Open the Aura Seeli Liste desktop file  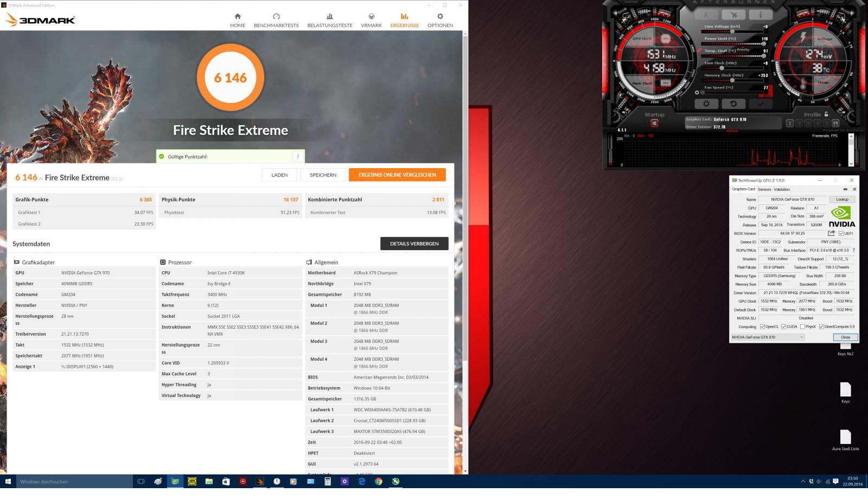845,440
